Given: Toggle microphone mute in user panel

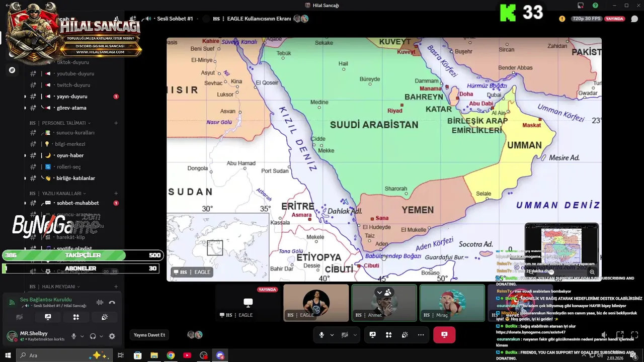Looking at the screenshot, I should 74,336.
